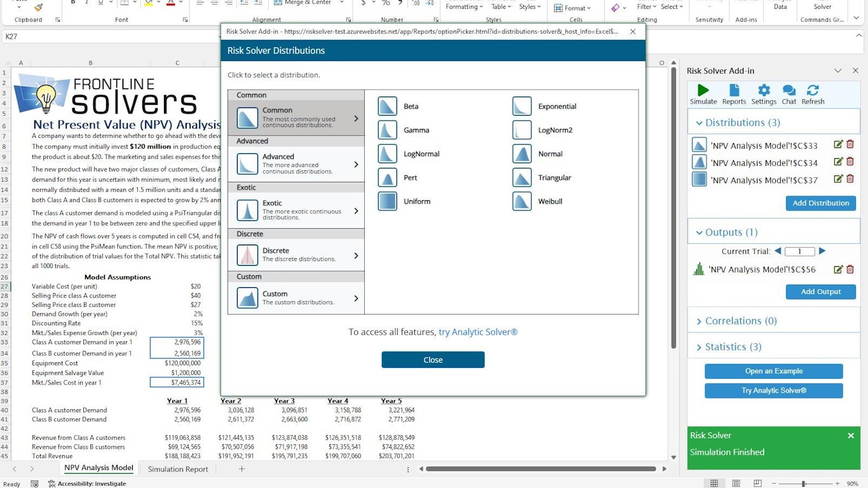Toggle bold formatting in ribbon
This screenshot has width=868, height=488.
(72, 3)
